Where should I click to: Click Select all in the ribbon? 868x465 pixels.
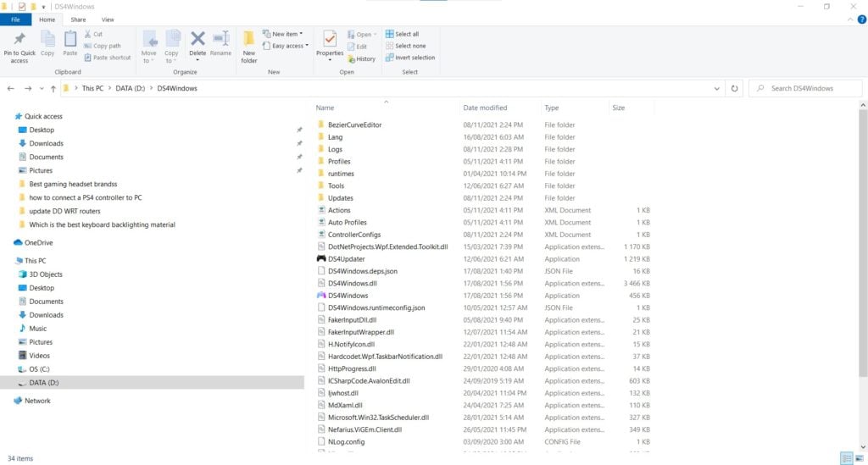click(x=402, y=34)
